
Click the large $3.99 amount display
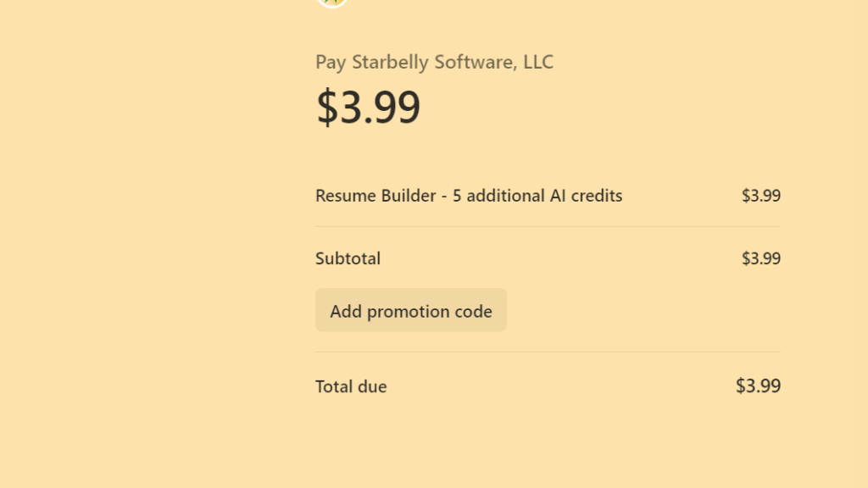(x=369, y=106)
